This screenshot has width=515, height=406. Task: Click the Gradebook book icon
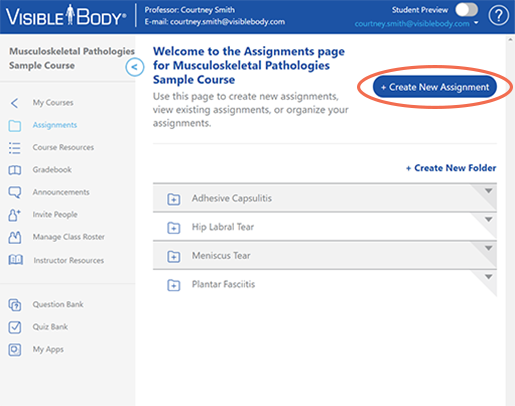[15, 170]
